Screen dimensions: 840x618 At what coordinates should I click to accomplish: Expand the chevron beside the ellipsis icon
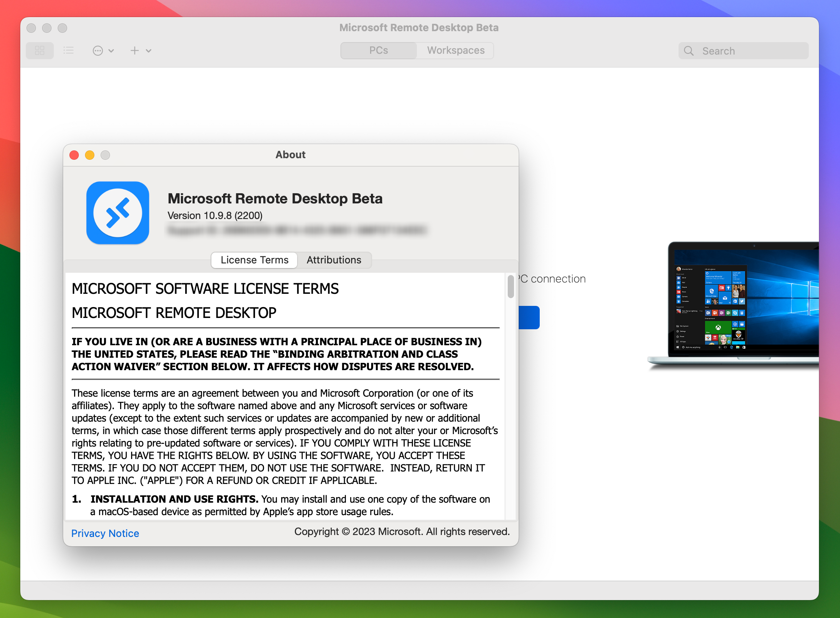pos(111,51)
